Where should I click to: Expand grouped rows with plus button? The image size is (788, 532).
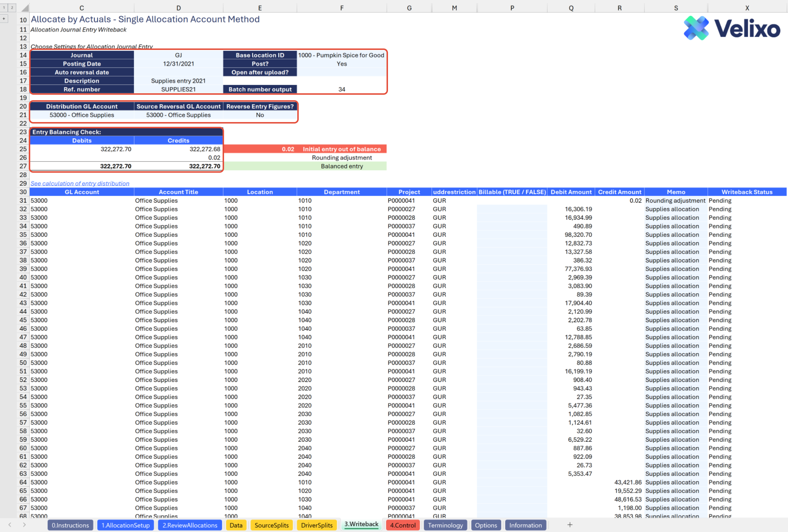pos(4,18)
